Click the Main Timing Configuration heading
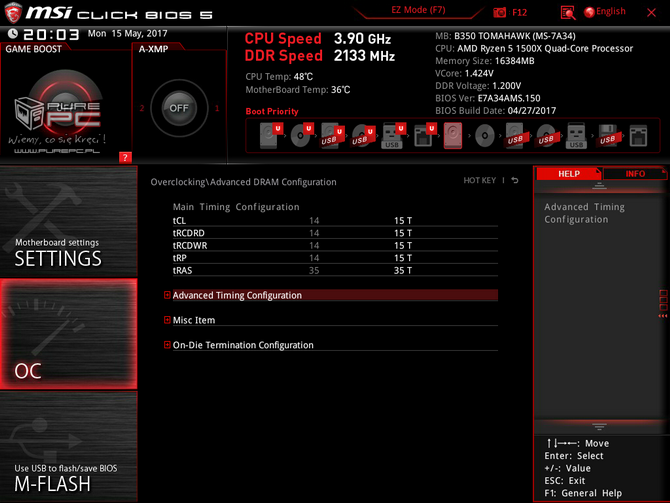670x503 pixels. (236, 207)
